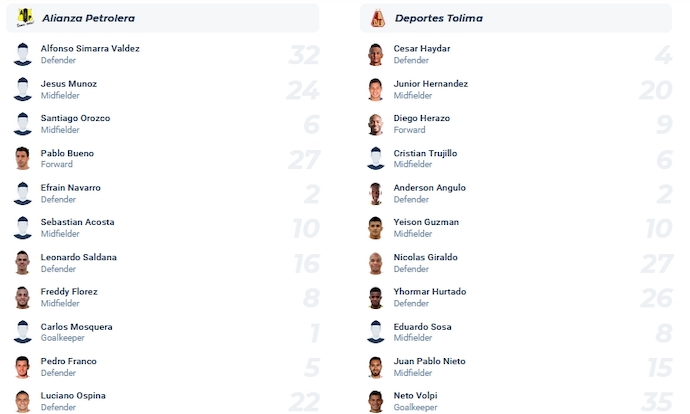Open Pablo Bueno's player photo
This screenshot has width=690, height=414.
click(23, 159)
